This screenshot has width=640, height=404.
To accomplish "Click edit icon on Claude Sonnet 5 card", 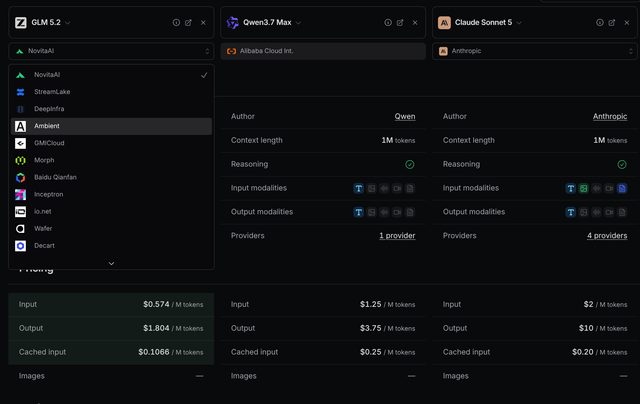I will click(x=612, y=22).
